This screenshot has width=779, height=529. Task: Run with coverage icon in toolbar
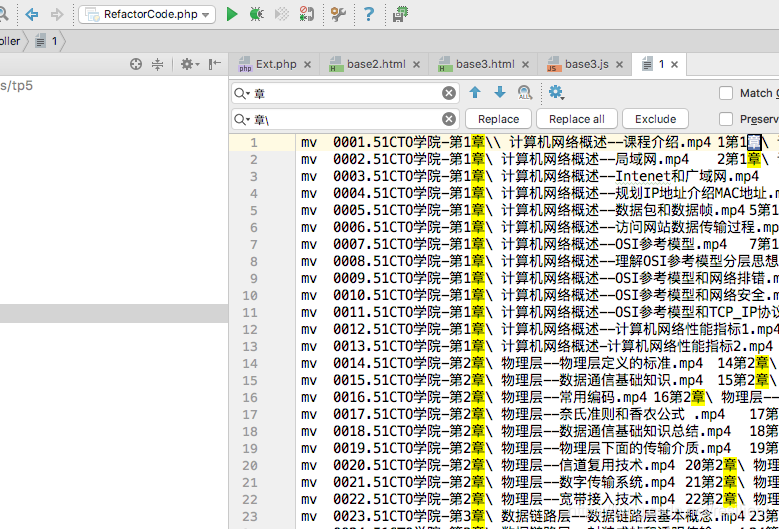pos(282,14)
